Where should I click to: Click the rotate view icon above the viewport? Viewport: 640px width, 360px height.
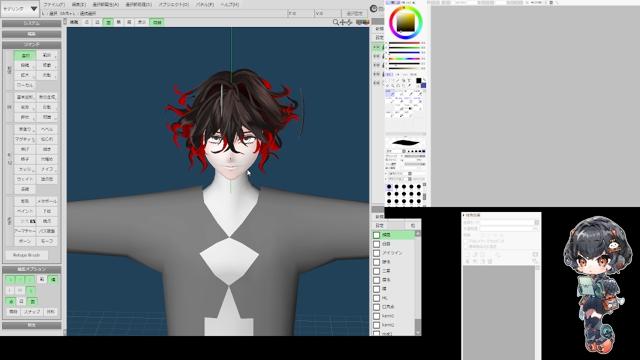(349, 22)
